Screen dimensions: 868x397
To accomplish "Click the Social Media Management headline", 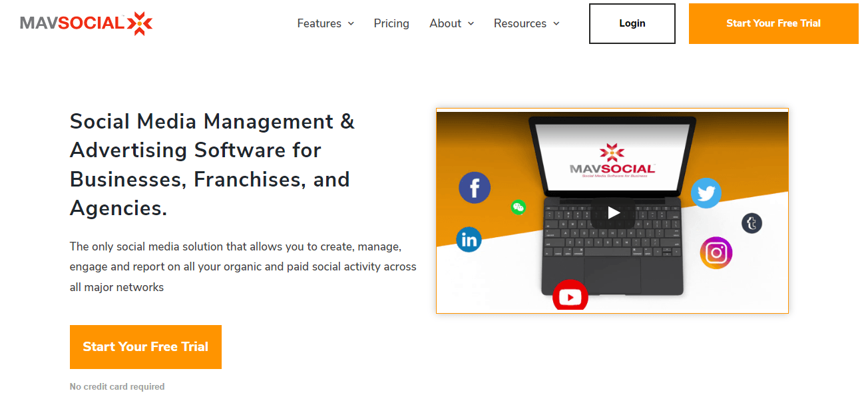I will (212, 165).
